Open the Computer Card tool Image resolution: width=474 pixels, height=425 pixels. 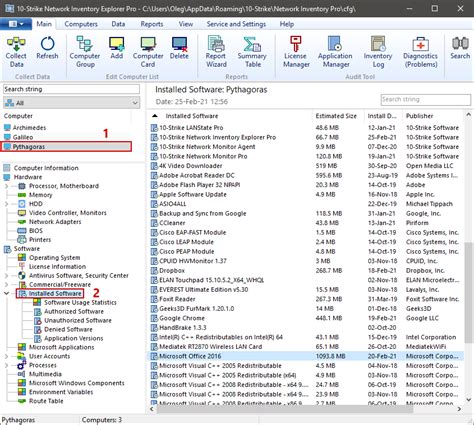(148, 52)
